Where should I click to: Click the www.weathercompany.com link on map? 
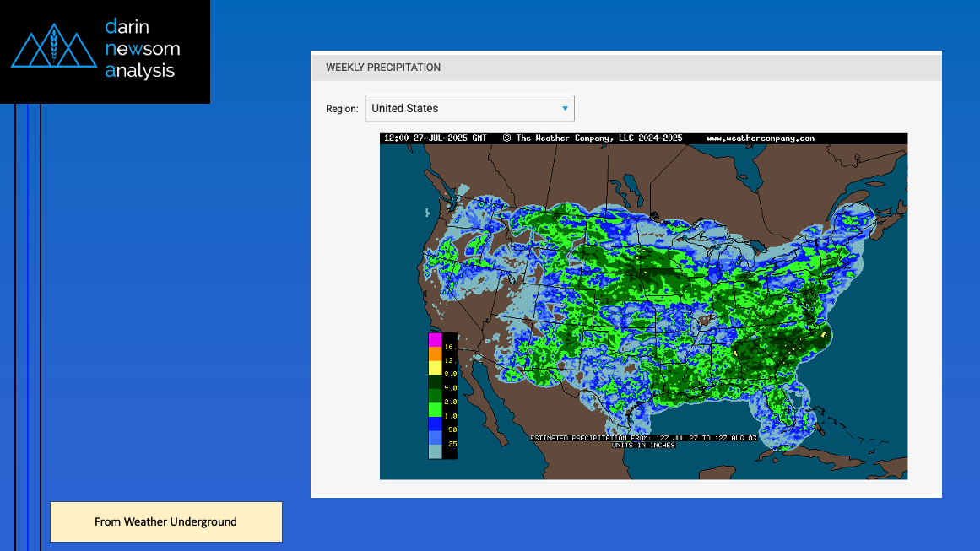pos(760,138)
